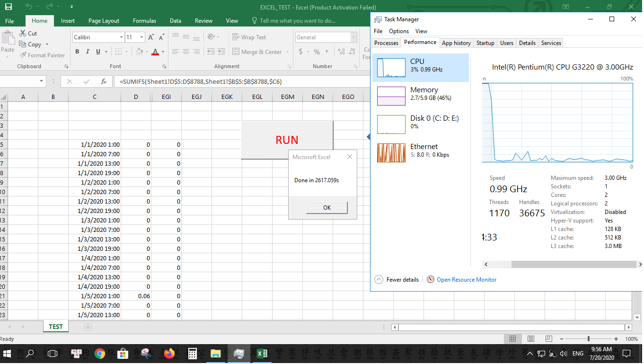The width and height of the screenshot is (644, 364).
Task: Open the Windows Start menu
Action: [x=8, y=353]
